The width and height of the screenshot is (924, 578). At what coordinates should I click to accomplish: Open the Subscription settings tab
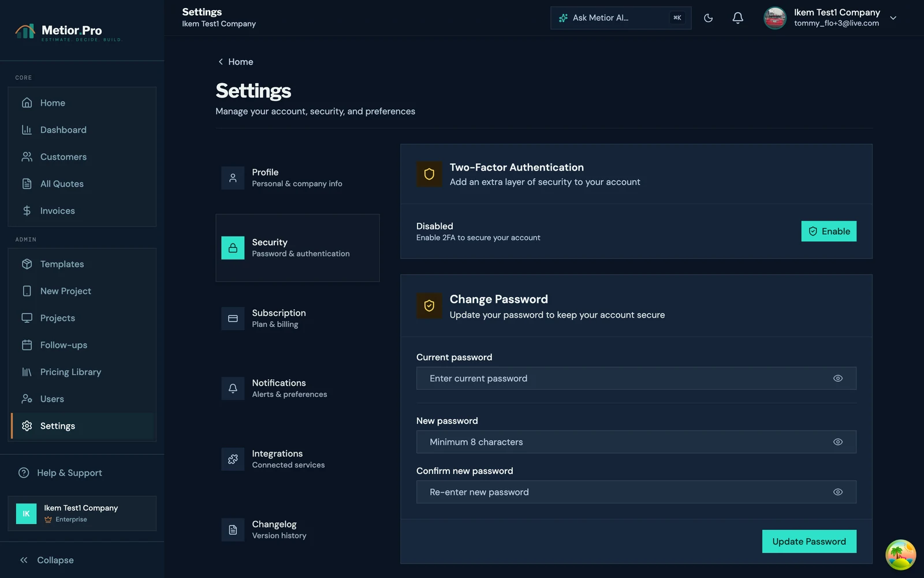[x=297, y=318]
